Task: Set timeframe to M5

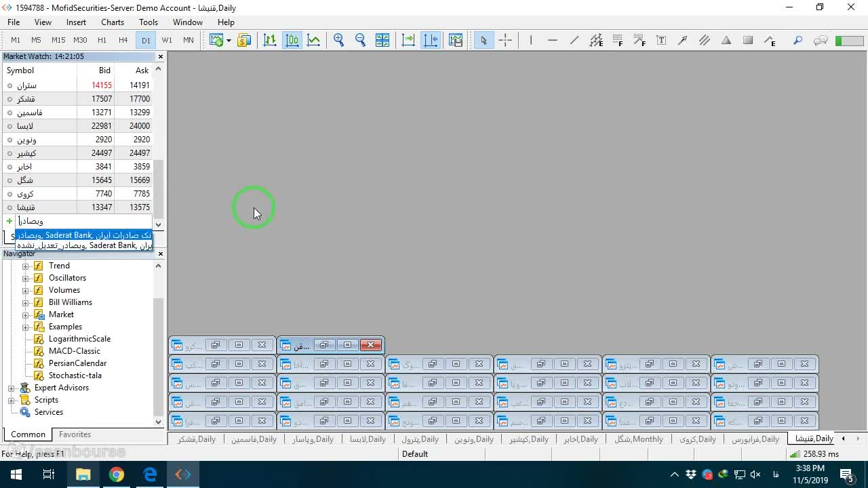Action: pos(37,41)
